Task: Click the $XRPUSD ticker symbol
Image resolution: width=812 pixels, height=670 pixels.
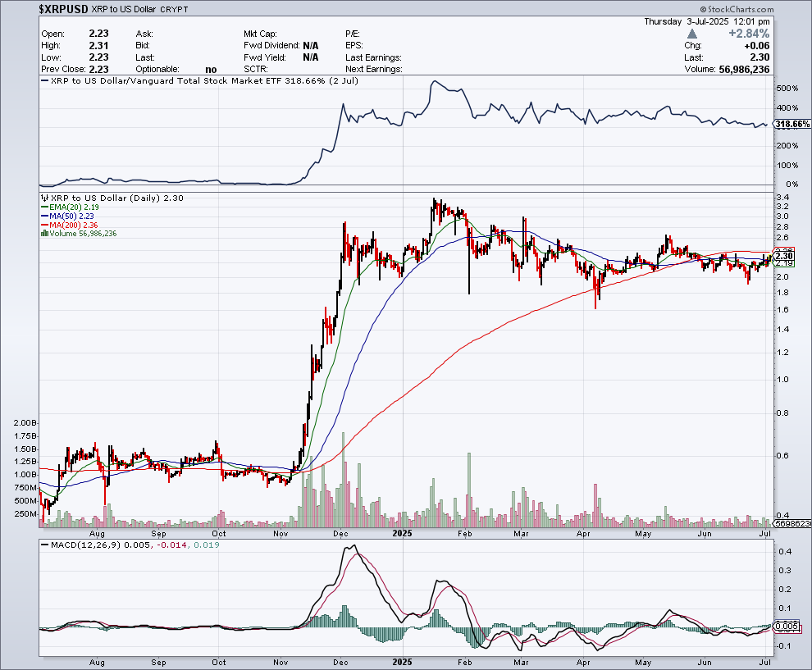Action: pyautogui.click(x=63, y=9)
